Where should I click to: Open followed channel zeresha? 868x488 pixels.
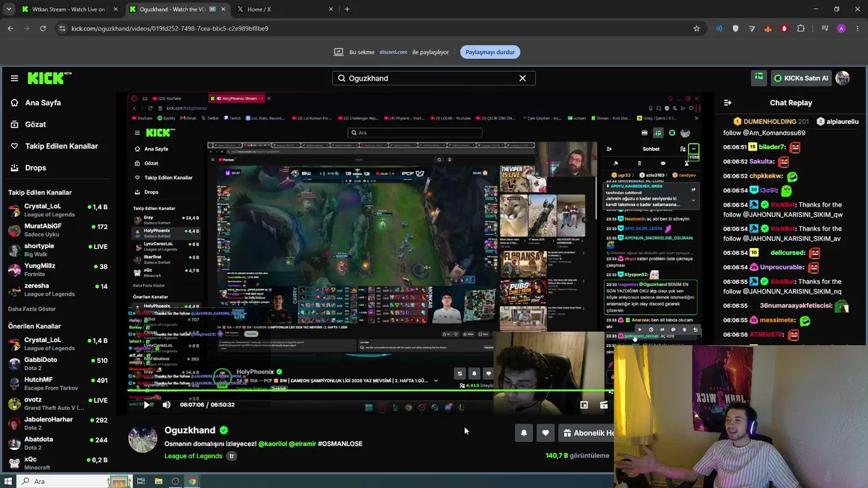[58, 289]
